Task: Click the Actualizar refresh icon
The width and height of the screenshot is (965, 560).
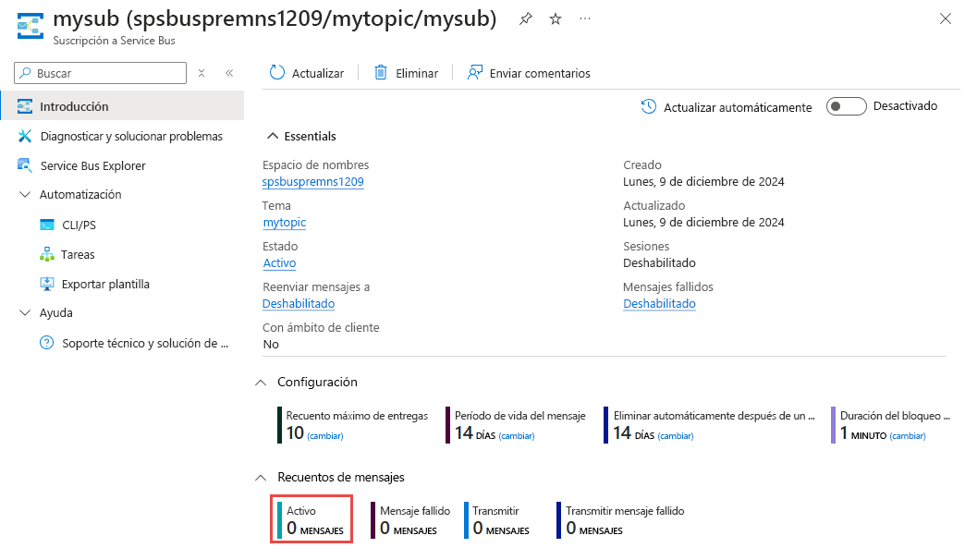Action: pyautogui.click(x=277, y=73)
